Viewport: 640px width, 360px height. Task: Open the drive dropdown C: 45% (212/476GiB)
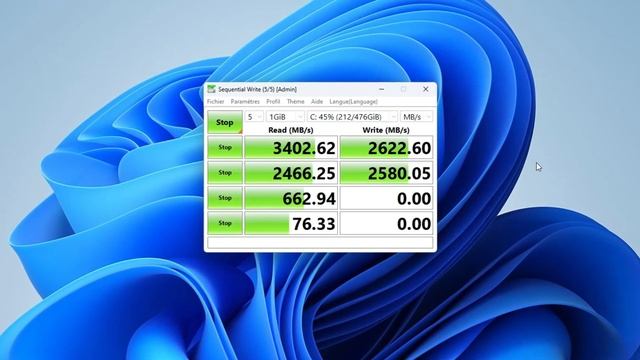352,117
